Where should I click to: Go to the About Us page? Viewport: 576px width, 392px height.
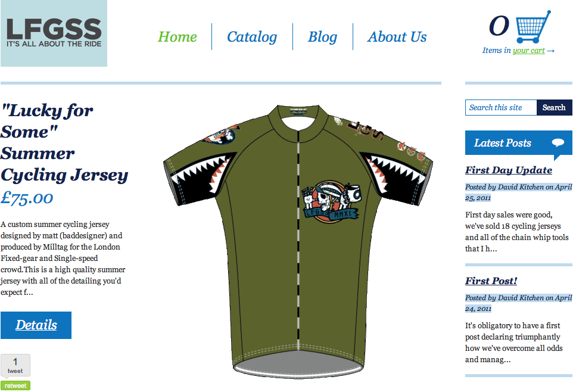397,37
